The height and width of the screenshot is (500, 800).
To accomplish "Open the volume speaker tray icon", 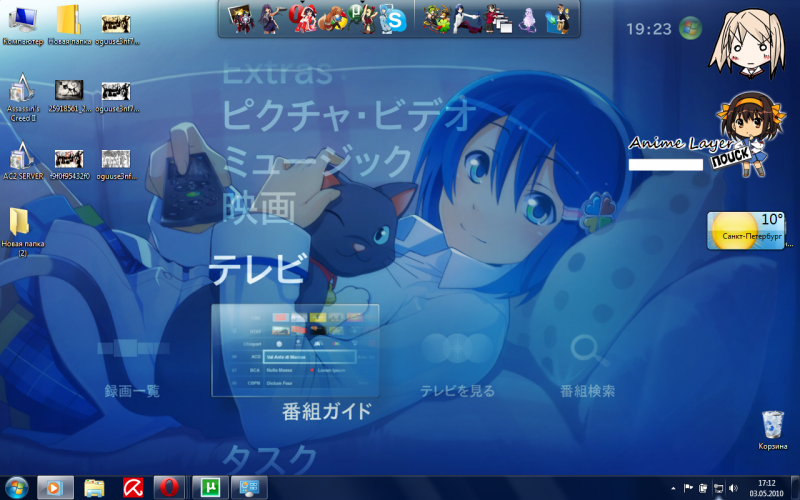I will click(x=733, y=488).
